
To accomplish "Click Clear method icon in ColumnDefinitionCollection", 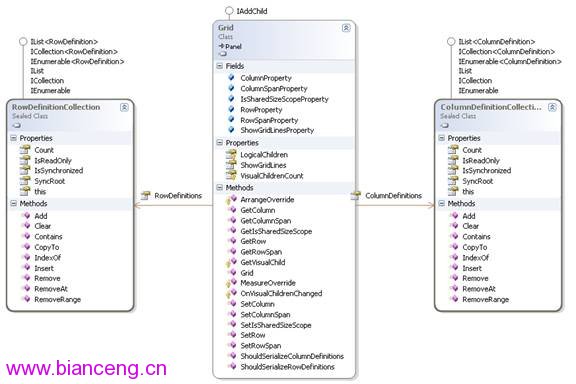I will pos(454,226).
